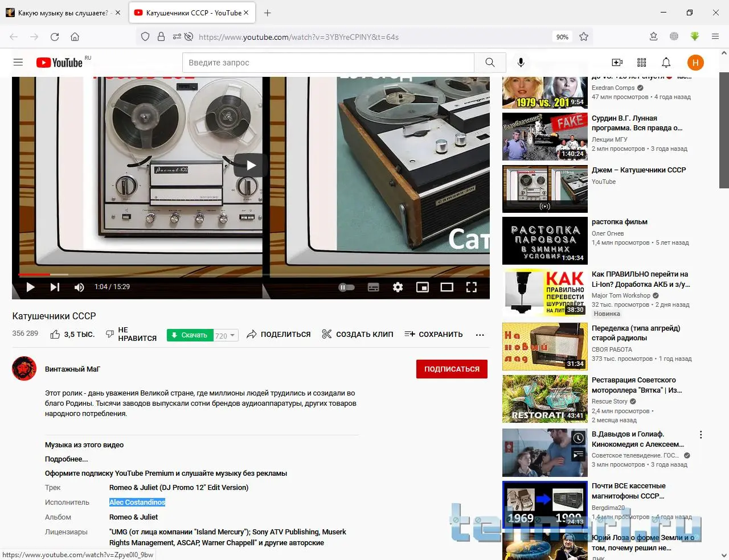This screenshot has width=729, height=560.
Task: Enter fullscreen mode
Action: coord(472,287)
